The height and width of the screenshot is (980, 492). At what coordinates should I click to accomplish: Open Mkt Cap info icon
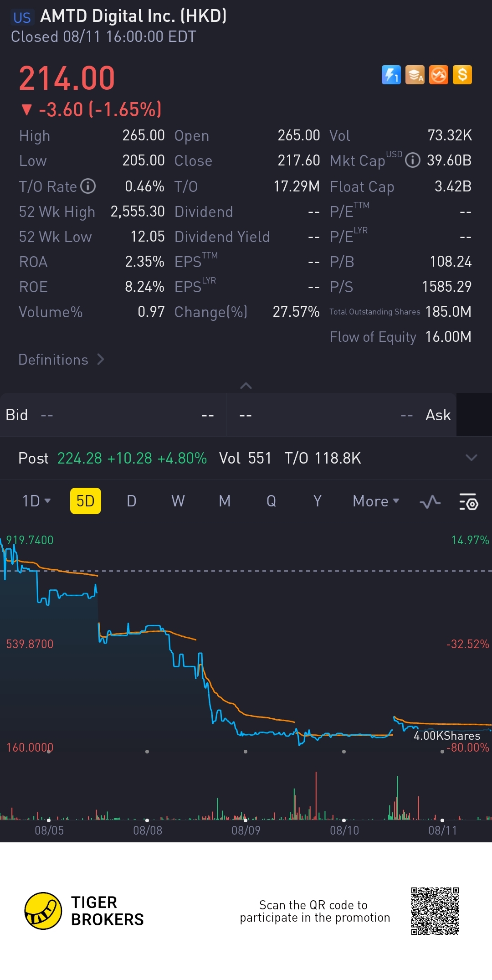point(413,160)
